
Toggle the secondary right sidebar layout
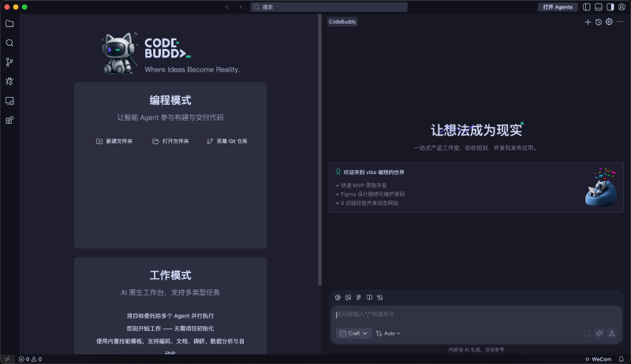[x=610, y=7]
